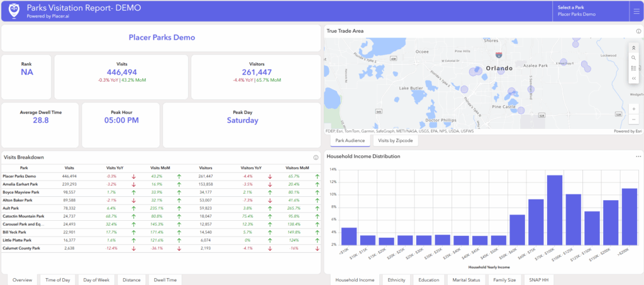Click the $125K - $150K income bar

[x=592, y=228]
